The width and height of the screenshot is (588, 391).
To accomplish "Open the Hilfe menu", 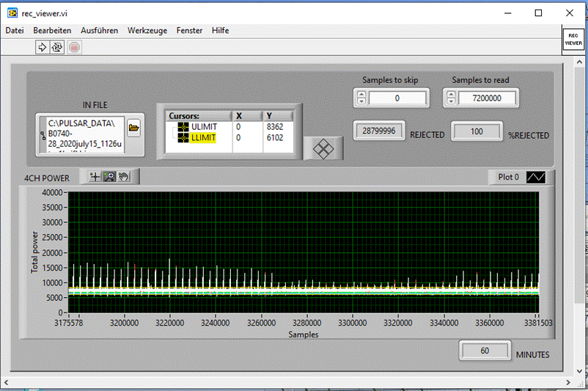I will 221,30.
